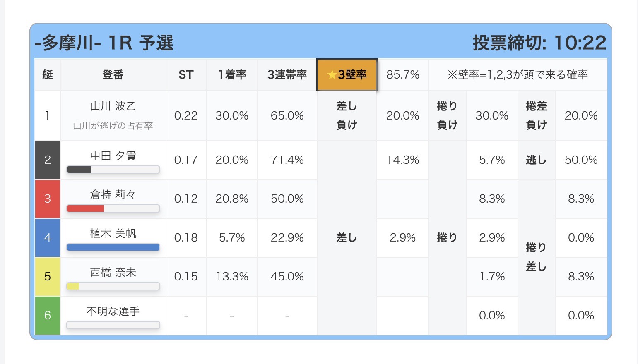Click the 投票締切 10:22 deadline text
The image size is (638, 364).
coord(539,43)
